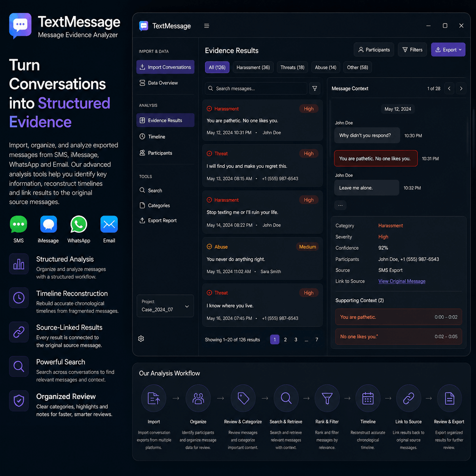Click supporting context clip 'You are pathetic.' 0:00–0:02
Image resolution: width=476 pixels, height=476 pixels.
click(399, 317)
